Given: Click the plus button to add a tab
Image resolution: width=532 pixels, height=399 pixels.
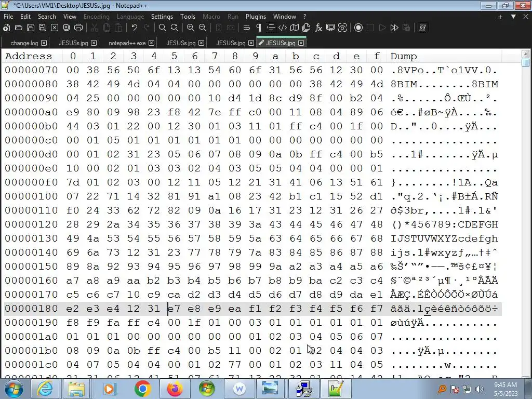Looking at the screenshot, I should click(500, 16).
